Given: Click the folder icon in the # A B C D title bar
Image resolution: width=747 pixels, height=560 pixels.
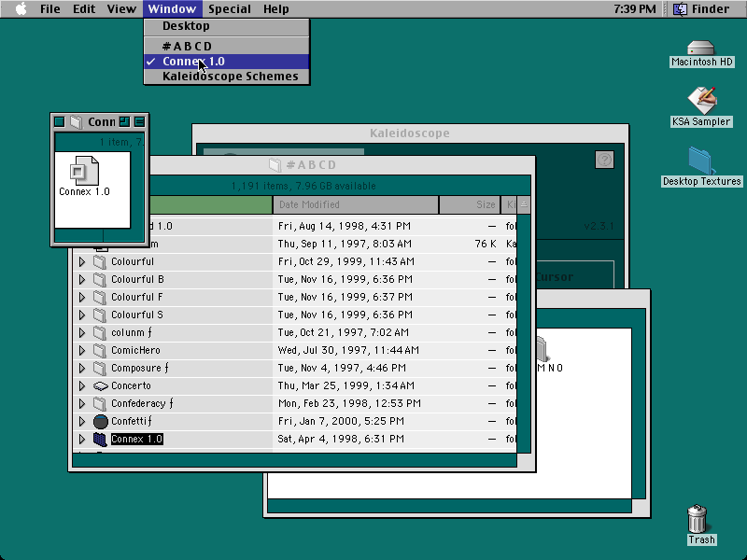Looking at the screenshot, I should click(x=275, y=165).
